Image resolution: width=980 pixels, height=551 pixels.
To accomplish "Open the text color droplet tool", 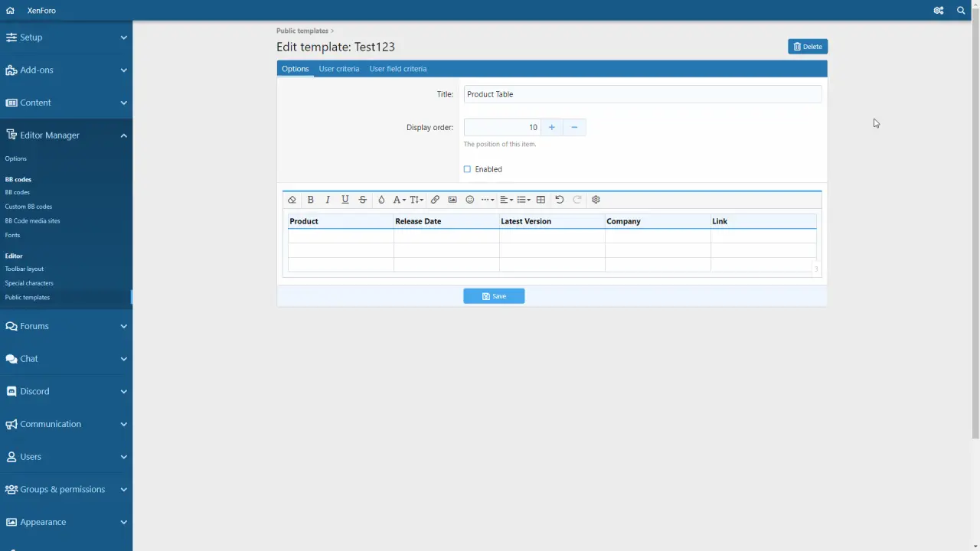I will pos(381,200).
